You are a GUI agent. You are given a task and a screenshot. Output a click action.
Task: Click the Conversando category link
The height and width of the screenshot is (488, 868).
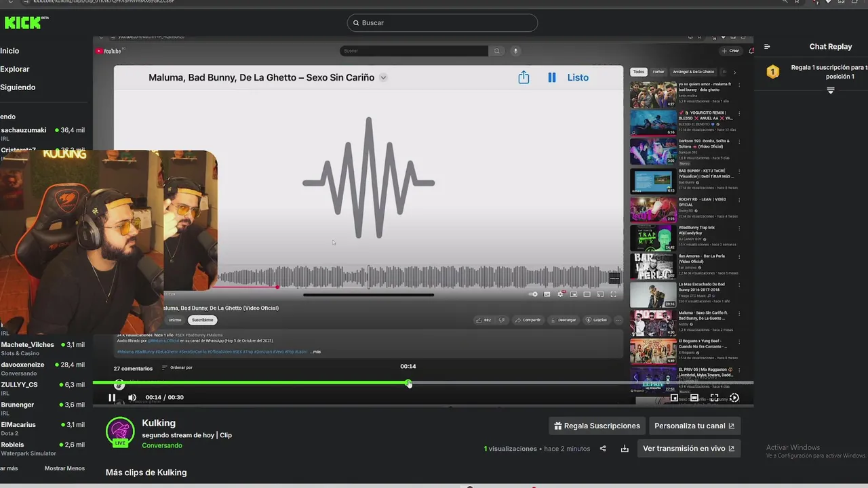tap(162, 445)
